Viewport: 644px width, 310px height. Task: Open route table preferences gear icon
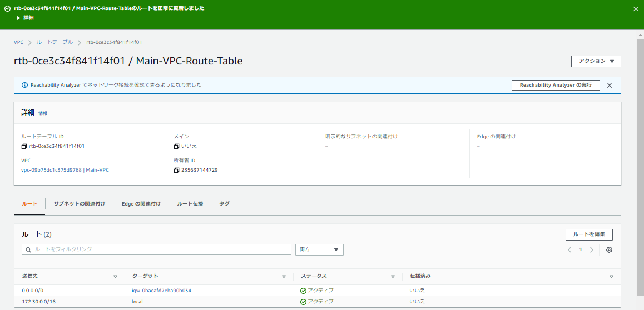(x=609, y=250)
